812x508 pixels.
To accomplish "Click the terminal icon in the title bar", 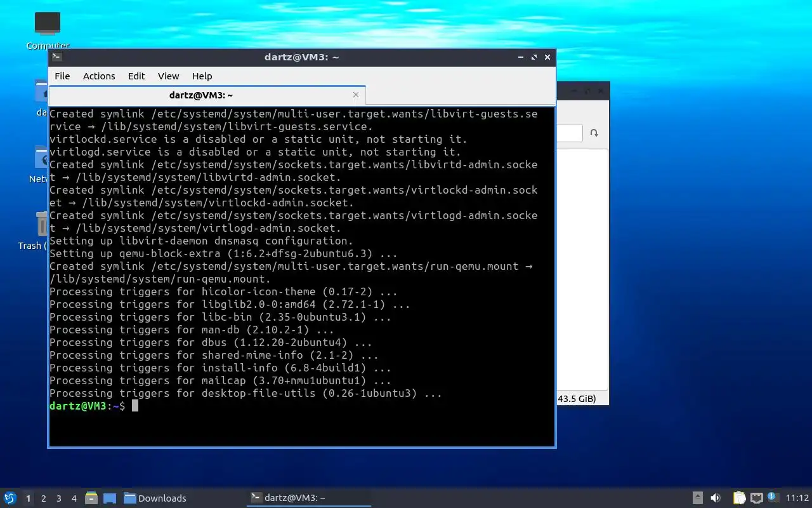I will (56, 57).
